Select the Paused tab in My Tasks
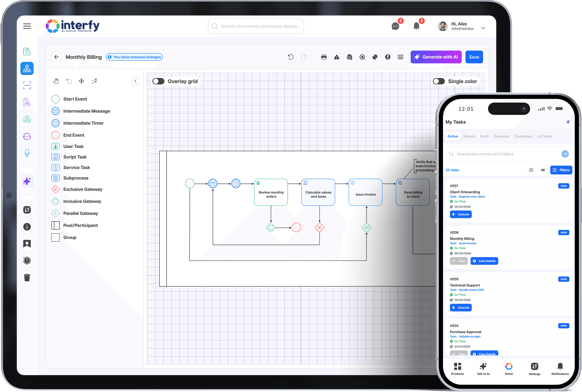Image resolution: width=582 pixels, height=392 pixels. [x=469, y=136]
